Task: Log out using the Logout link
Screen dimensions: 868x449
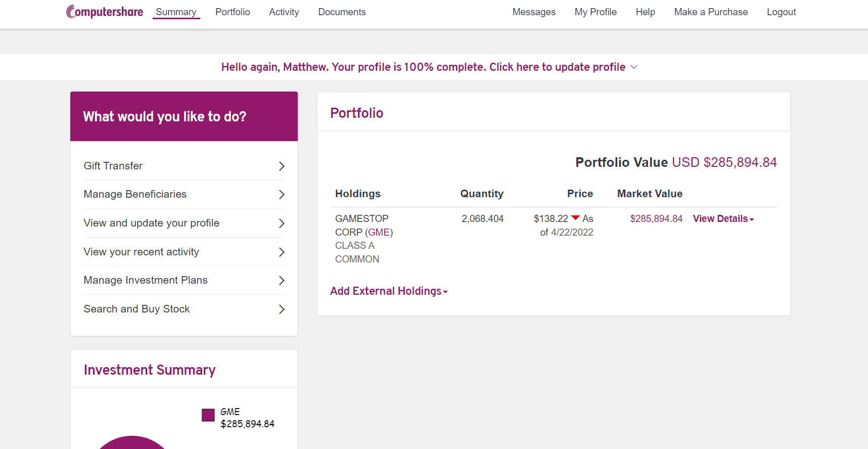Action: click(781, 12)
